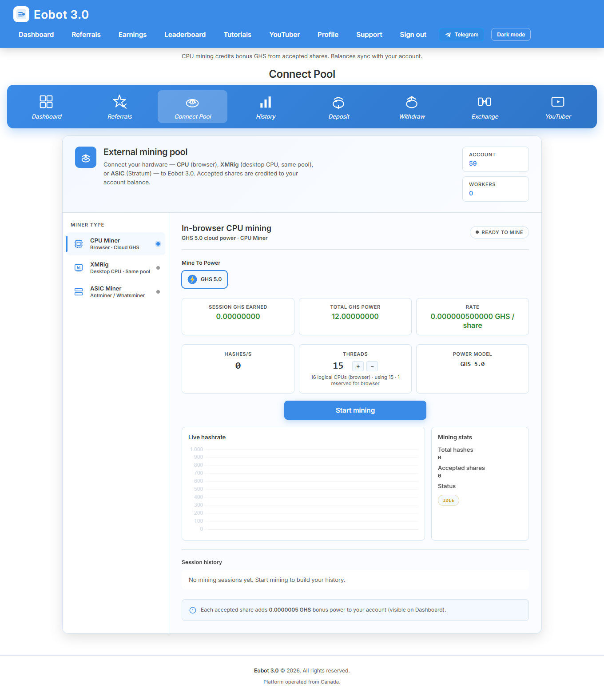
Task: Click the Total GHS Power value 12.00000000
Action: pos(355,317)
